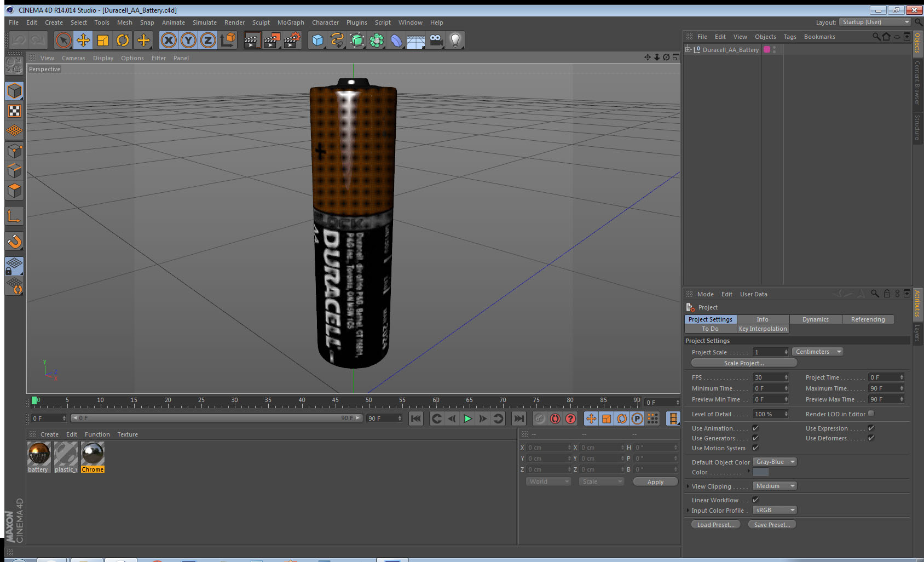Toggle Linear Workflow checkbox
This screenshot has height=562, width=924.
[x=755, y=500]
